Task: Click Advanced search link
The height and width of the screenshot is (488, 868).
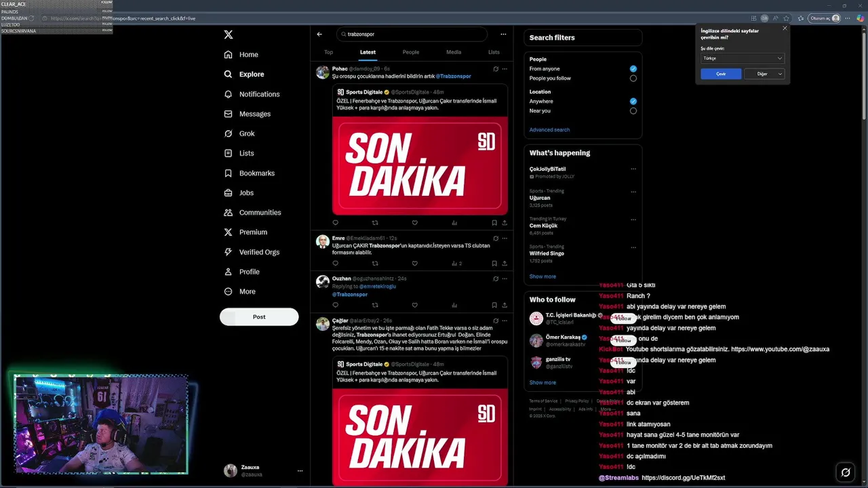Action: (x=549, y=129)
